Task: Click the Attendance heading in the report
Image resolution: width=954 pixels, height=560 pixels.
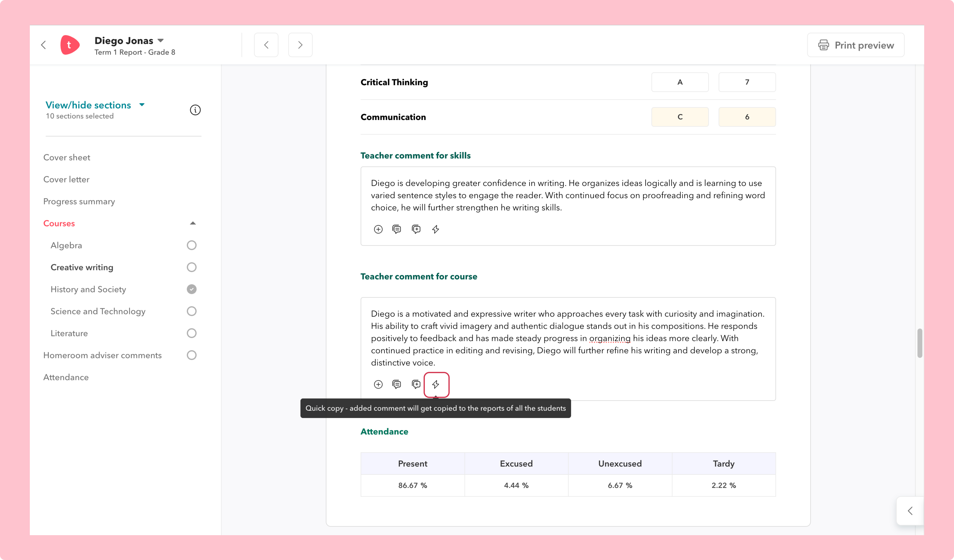Action: tap(384, 432)
